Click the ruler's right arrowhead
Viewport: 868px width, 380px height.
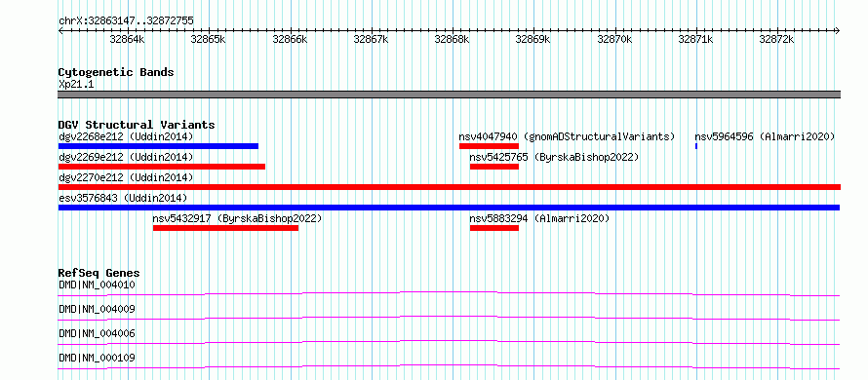[x=838, y=30]
